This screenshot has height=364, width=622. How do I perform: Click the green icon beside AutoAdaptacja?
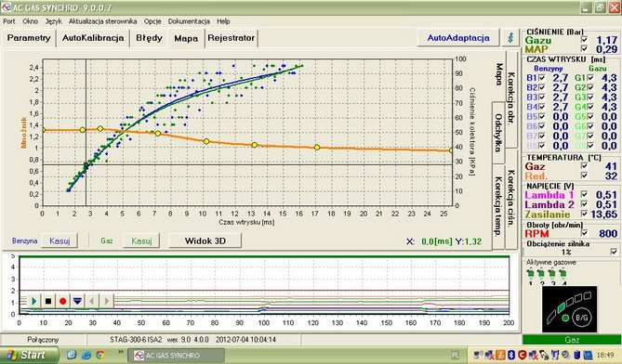click(511, 38)
